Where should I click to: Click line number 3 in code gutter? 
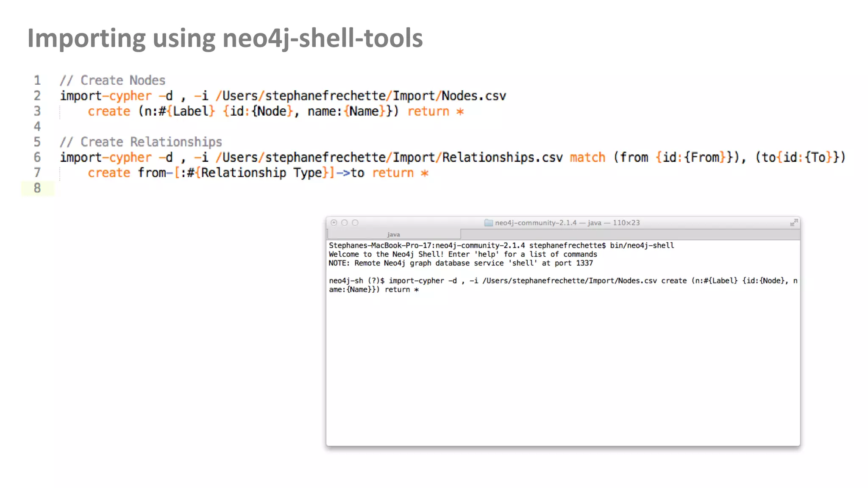pos(37,111)
